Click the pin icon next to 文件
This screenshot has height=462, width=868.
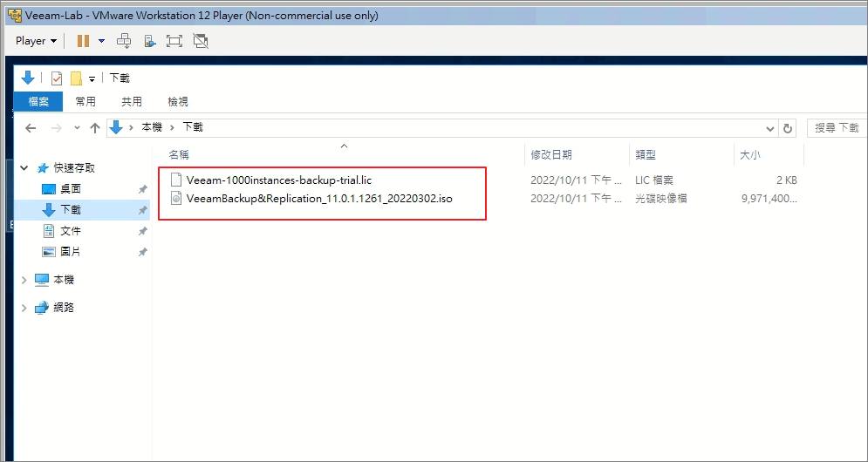[x=143, y=231]
